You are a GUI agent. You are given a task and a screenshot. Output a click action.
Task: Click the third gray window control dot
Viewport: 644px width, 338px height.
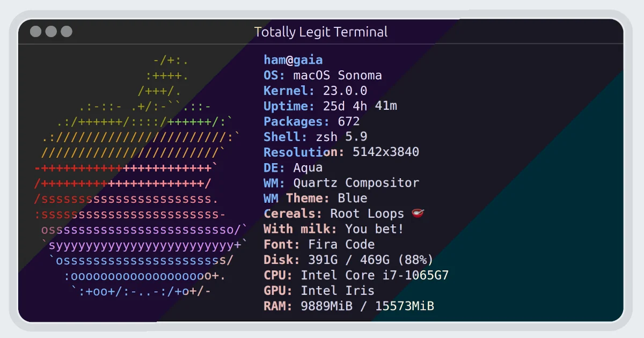[x=67, y=32]
